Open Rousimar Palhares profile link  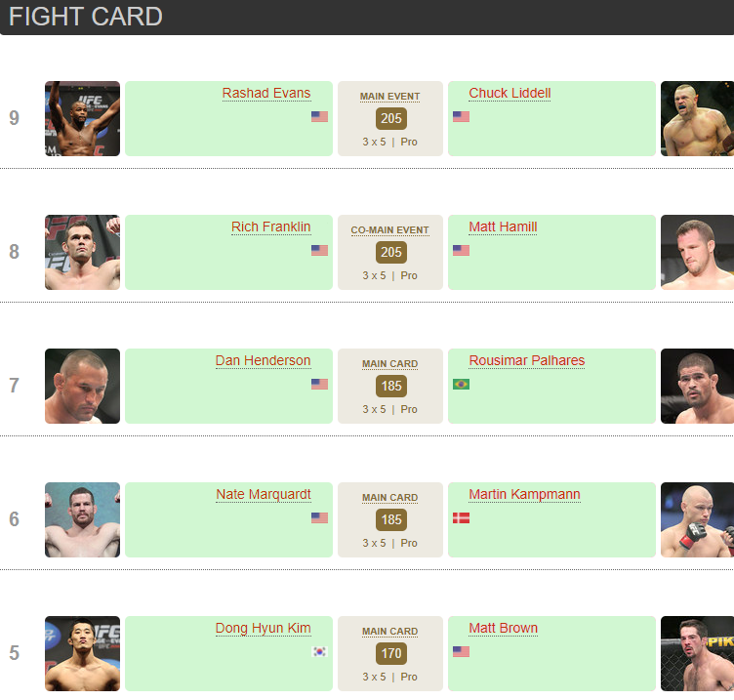pos(526,361)
